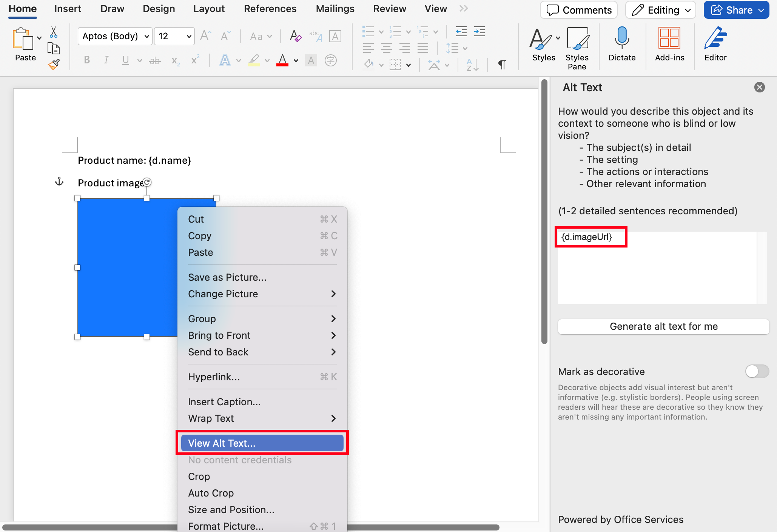Open the Styles Pane

point(577,38)
